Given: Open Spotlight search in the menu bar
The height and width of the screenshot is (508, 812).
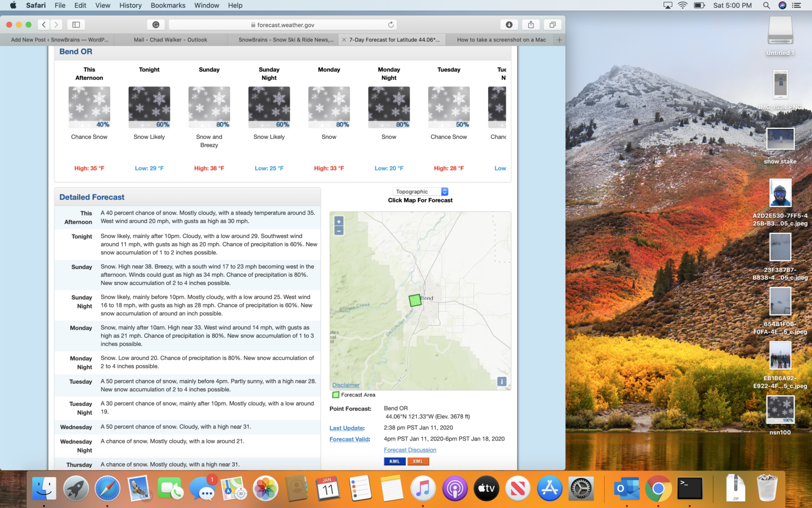Looking at the screenshot, I should coord(766,5).
